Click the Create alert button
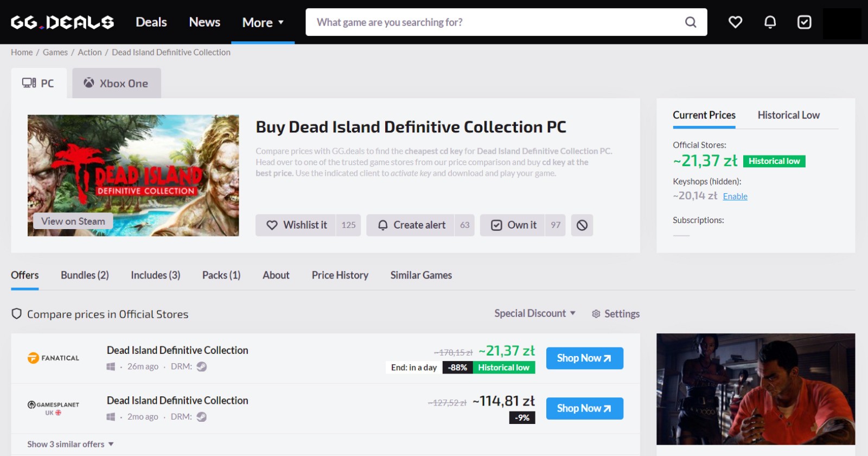This screenshot has height=456, width=868. 410,225
